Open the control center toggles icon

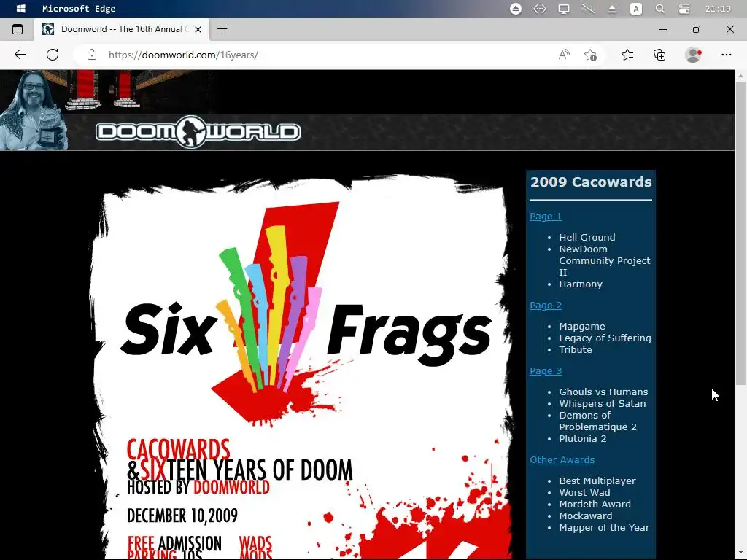[684, 9]
